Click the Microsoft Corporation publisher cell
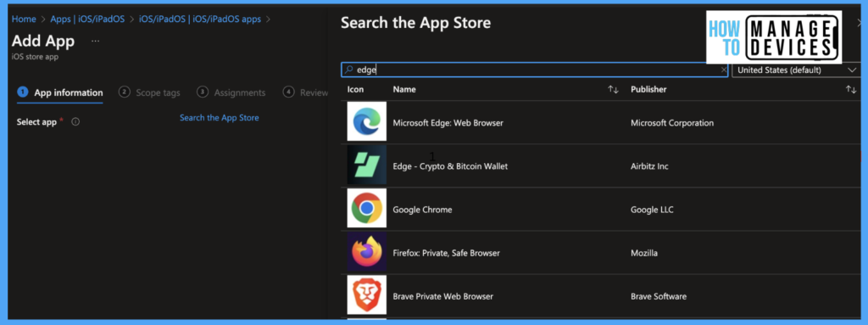Viewport: 868px width, 325px height. click(x=672, y=123)
